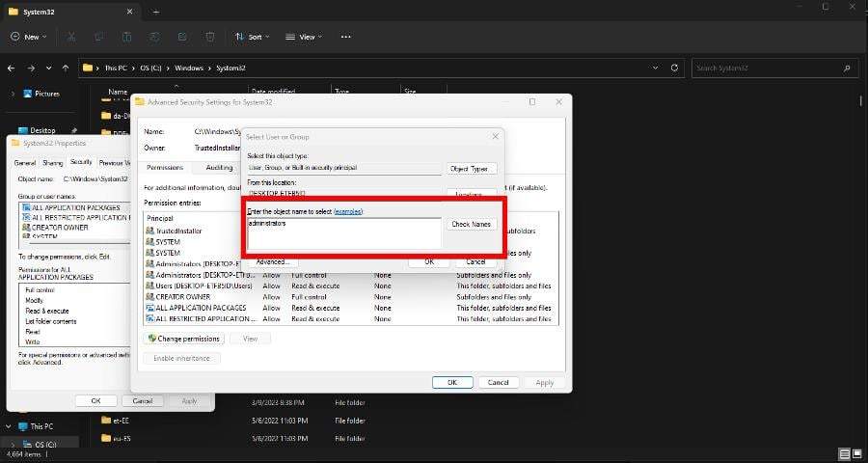Click the Cut scissors icon in toolbar
The height and width of the screenshot is (463, 868).
coord(71,37)
